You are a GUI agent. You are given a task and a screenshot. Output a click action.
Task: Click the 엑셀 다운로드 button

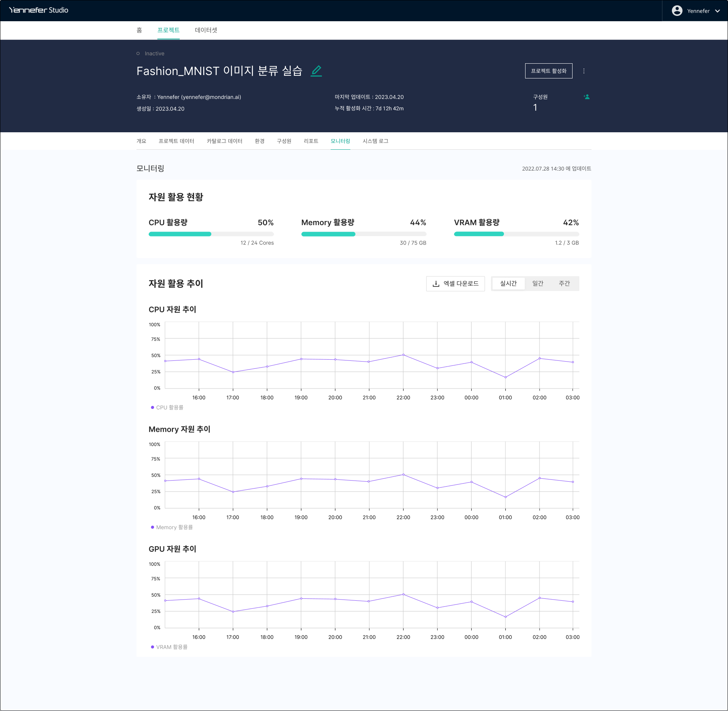click(x=455, y=283)
